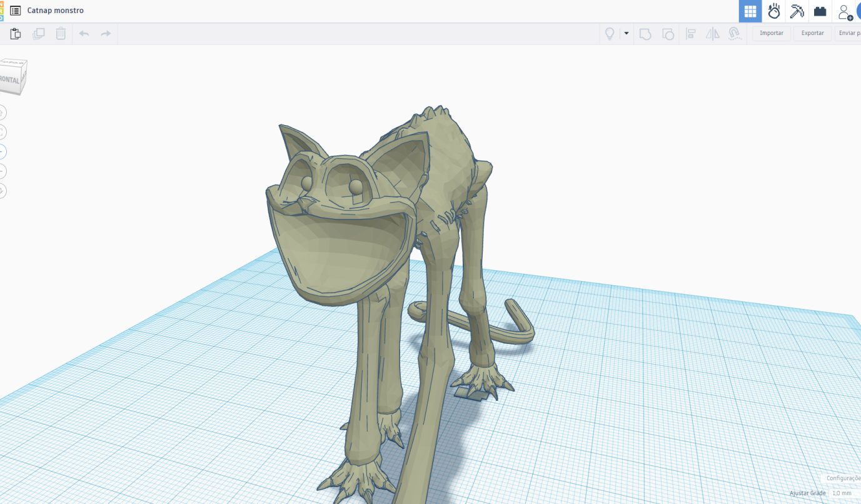Screen dimensions: 861x504
Task: Click the Ungroup shapes icon
Action: (668, 34)
